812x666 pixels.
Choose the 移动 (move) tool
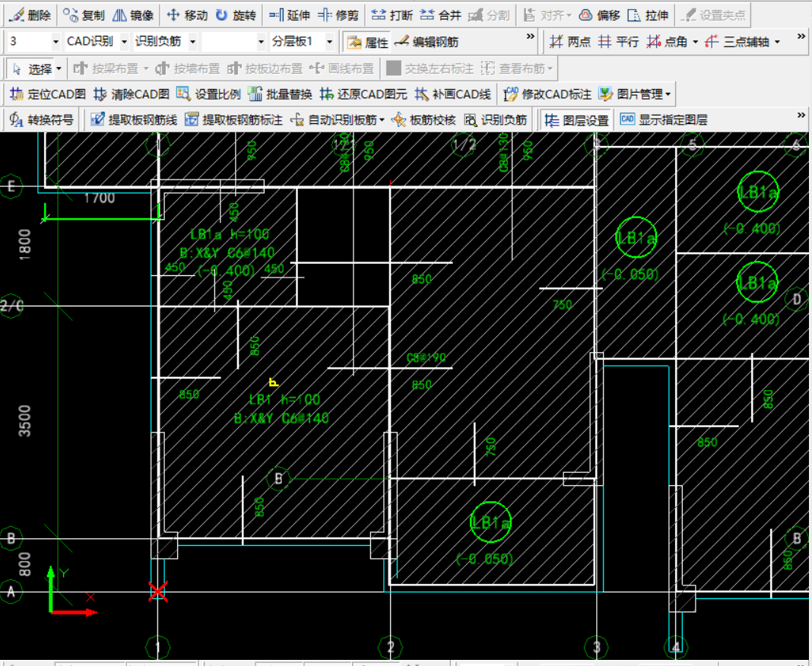[187, 15]
